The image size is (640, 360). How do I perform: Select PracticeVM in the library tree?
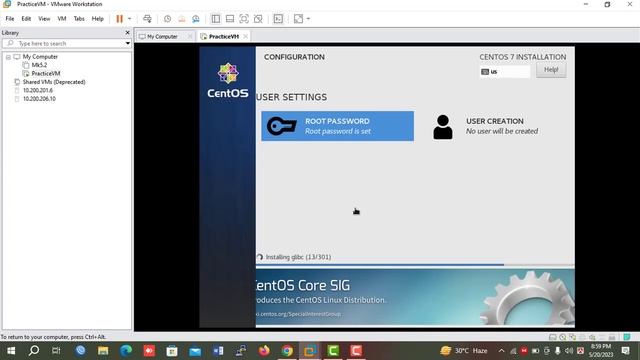46,73
